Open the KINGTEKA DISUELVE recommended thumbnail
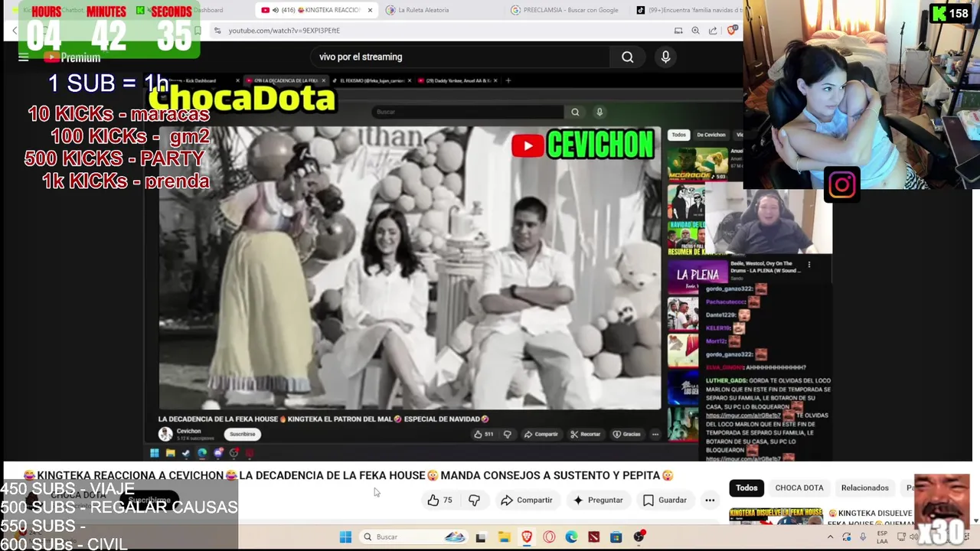 [776, 517]
